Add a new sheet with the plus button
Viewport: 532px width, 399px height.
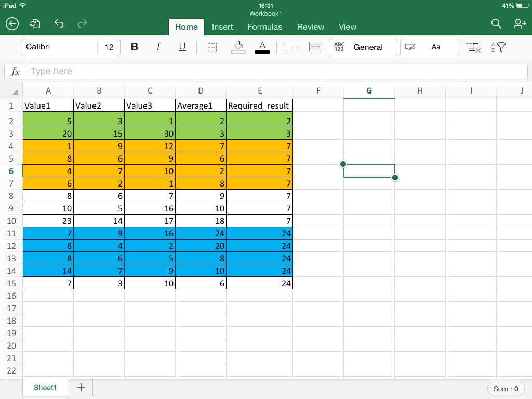click(81, 387)
